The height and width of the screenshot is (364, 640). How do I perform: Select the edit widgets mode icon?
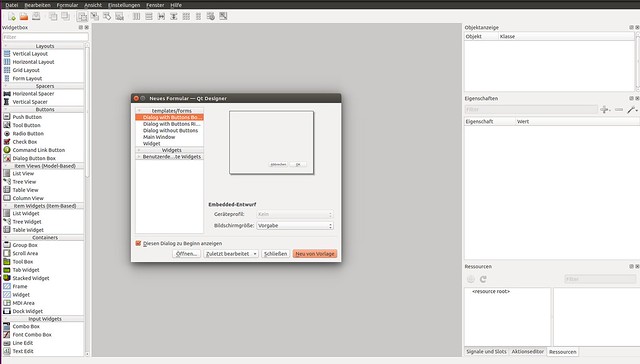pos(82,16)
